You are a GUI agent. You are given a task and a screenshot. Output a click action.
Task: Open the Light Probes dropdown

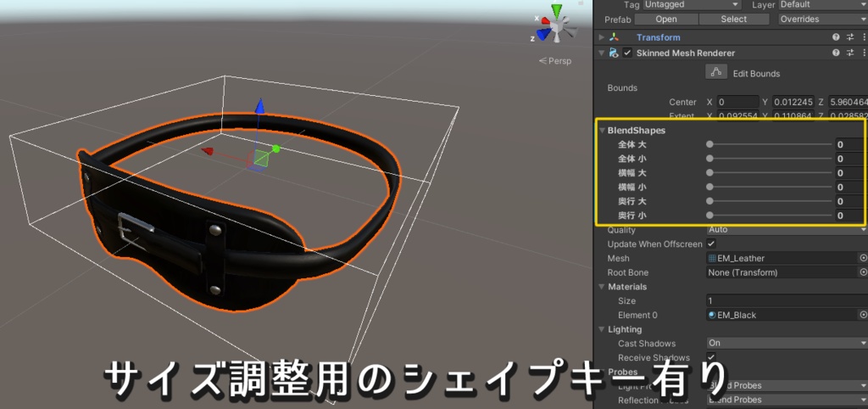pyautogui.click(x=787, y=385)
